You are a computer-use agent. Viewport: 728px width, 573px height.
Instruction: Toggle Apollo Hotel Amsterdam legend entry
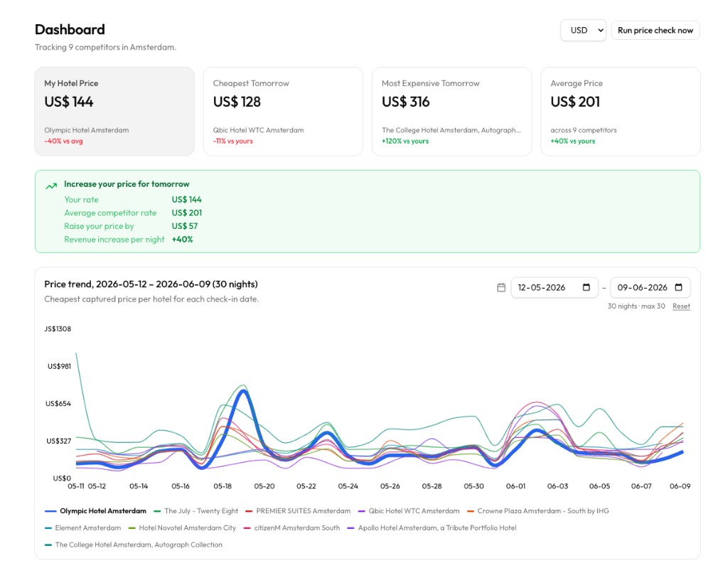point(432,528)
